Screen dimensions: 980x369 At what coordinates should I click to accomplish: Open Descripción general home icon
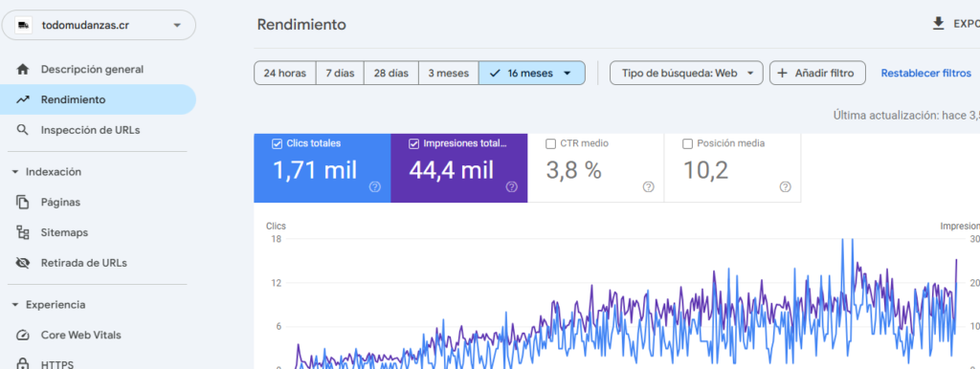[x=23, y=69]
